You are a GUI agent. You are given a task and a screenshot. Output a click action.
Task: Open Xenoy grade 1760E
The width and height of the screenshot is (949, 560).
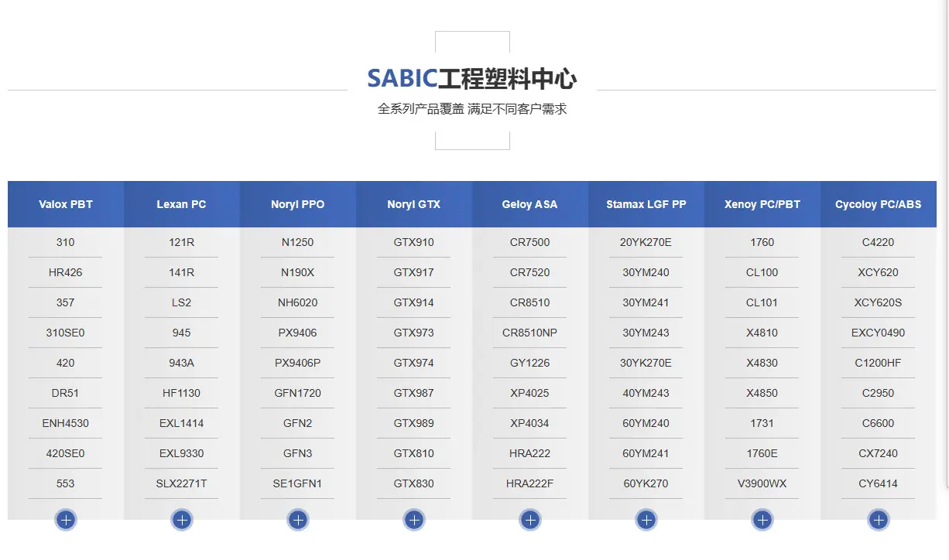pyautogui.click(x=762, y=453)
